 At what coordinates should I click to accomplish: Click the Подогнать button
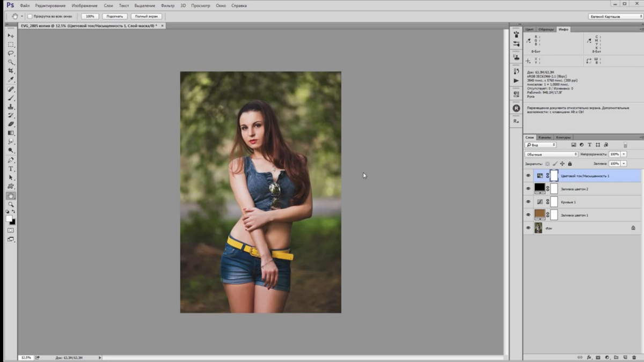pyautogui.click(x=115, y=16)
